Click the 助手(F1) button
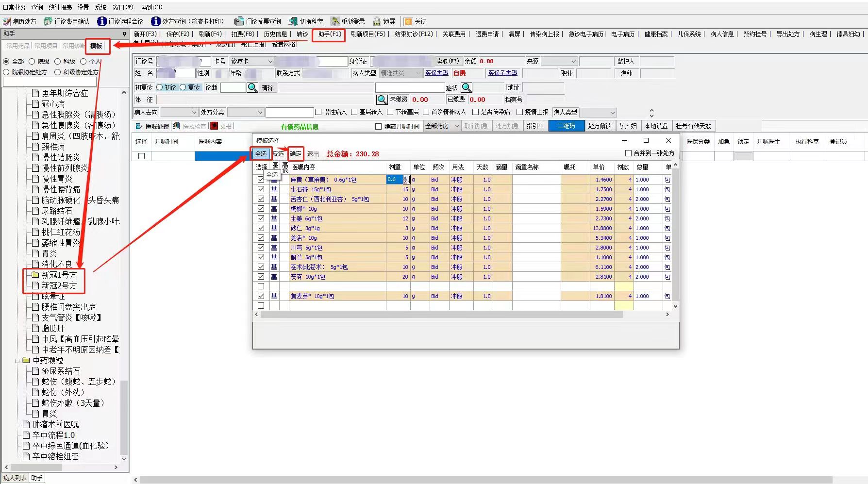The image size is (868, 484). click(329, 34)
